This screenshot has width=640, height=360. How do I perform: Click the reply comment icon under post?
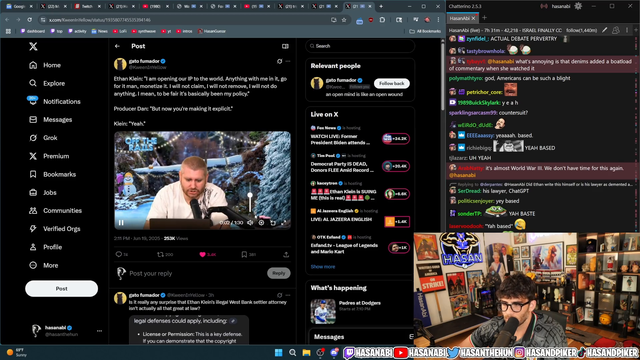(x=119, y=254)
